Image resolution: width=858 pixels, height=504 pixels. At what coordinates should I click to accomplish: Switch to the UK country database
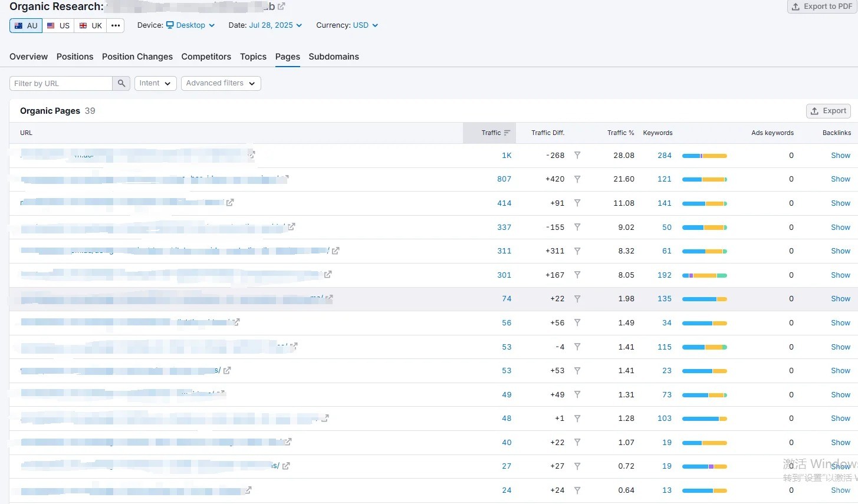(91, 25)
